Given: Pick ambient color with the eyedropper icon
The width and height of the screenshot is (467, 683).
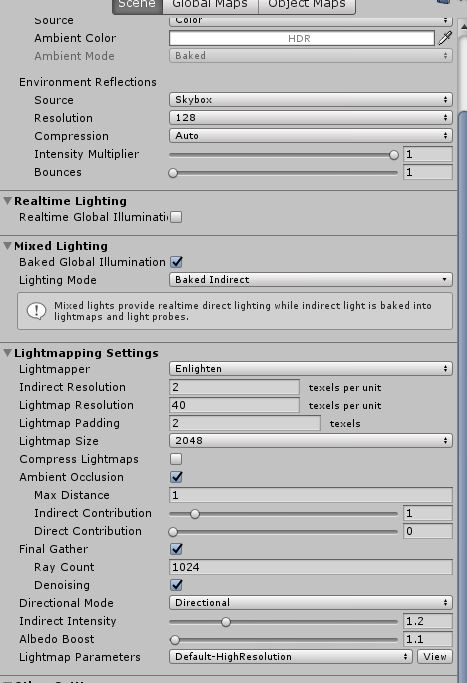Looking at the screenshot, I should pyautogui.click(x=445, y=38).
